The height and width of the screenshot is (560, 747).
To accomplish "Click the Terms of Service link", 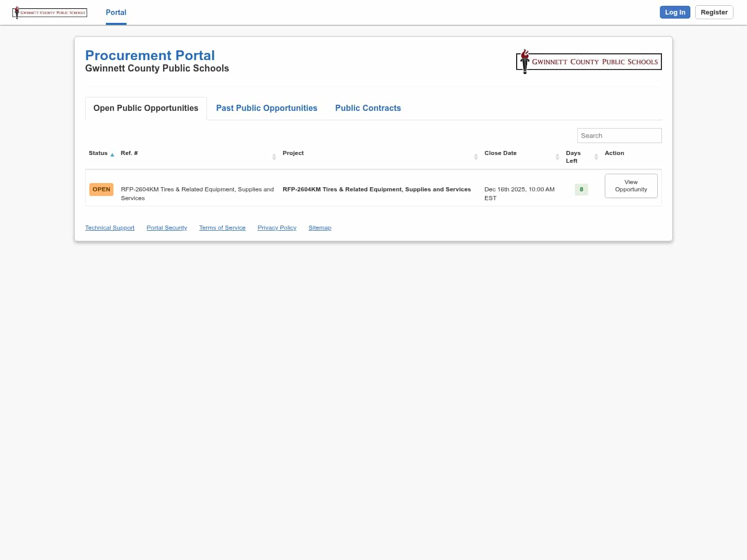I will tap(222, 227).
